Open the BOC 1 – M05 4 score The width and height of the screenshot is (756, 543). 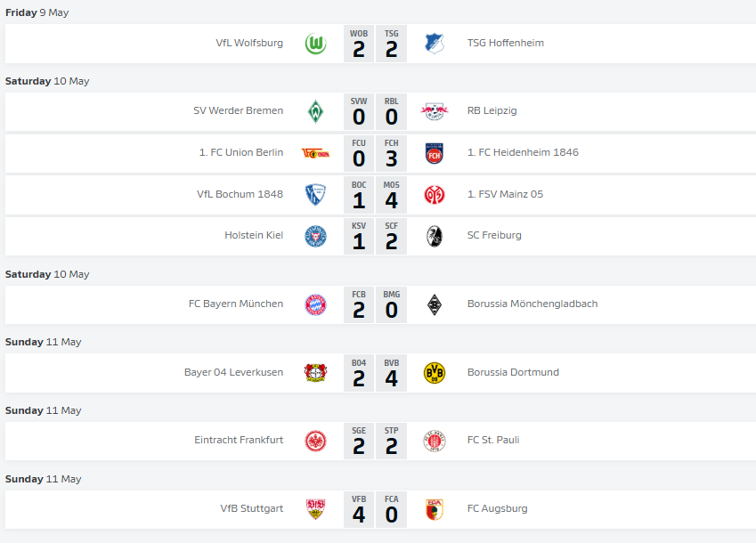[375, 195]
